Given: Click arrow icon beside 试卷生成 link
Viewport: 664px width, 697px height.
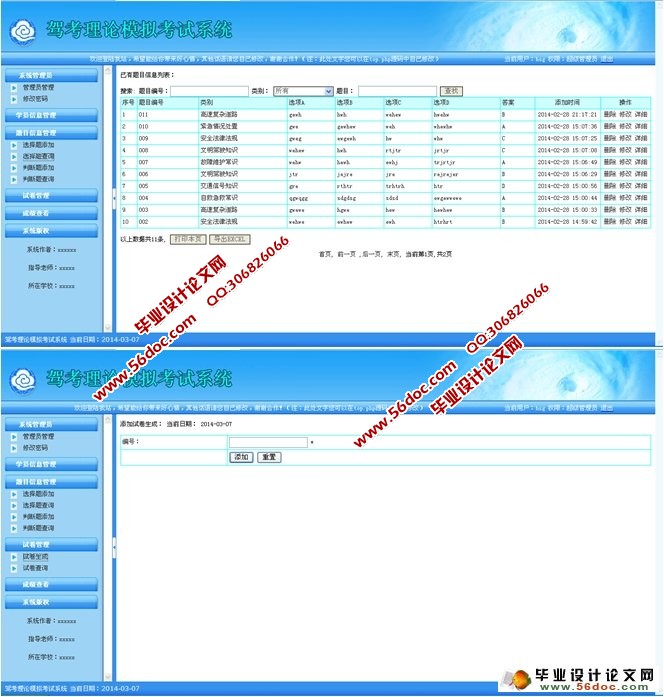Looking at the screenshot, I should click(x=14, y=557).
